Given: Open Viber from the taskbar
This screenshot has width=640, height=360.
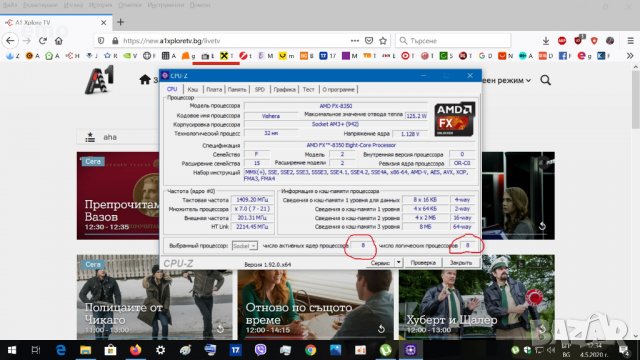Looking at the screenshot, I should coord(260,350).
